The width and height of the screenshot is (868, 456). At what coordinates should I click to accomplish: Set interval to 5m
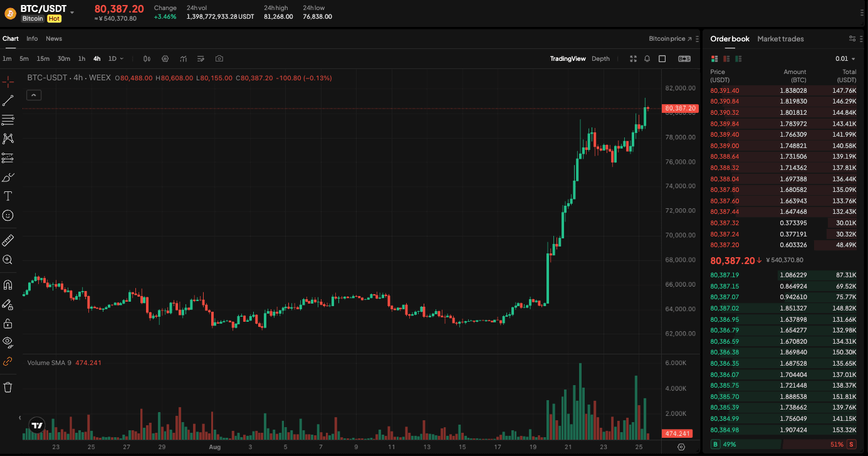24,59
